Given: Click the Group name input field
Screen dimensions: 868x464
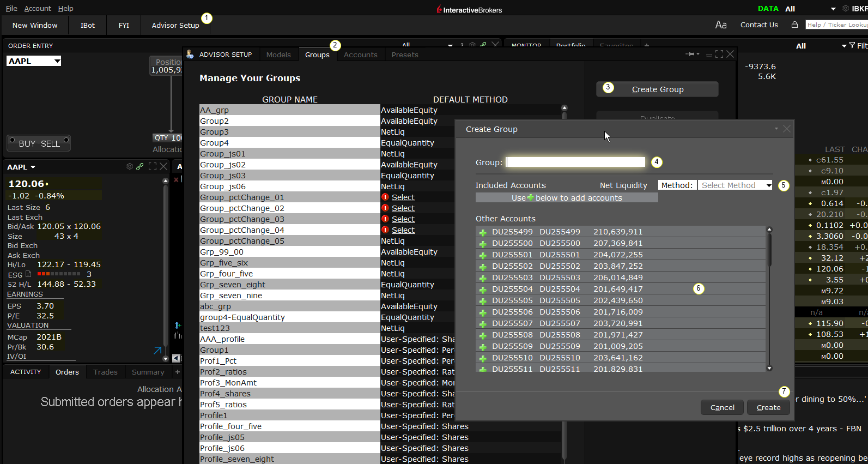Looking at the screenshot, I should click(576, 162).
